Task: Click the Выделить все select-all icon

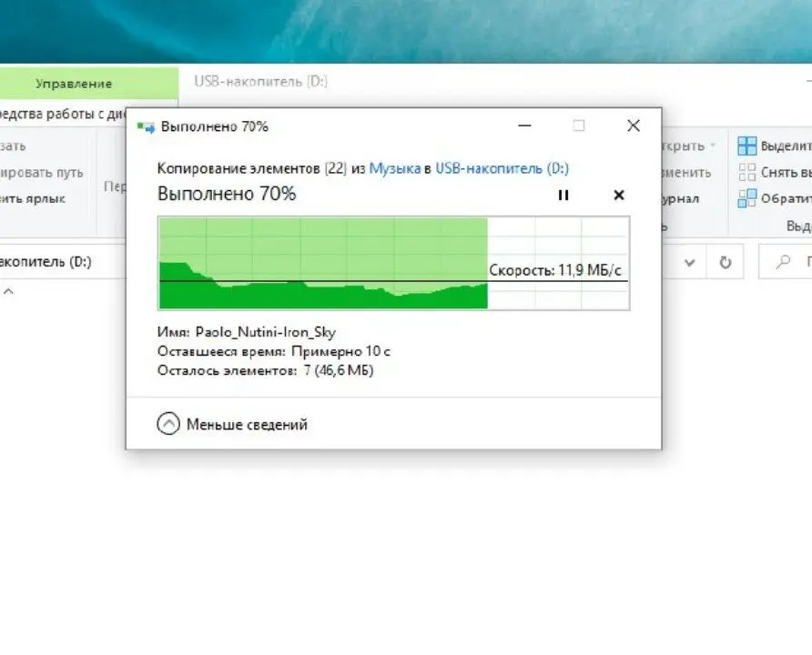Action: coord(746,146)
